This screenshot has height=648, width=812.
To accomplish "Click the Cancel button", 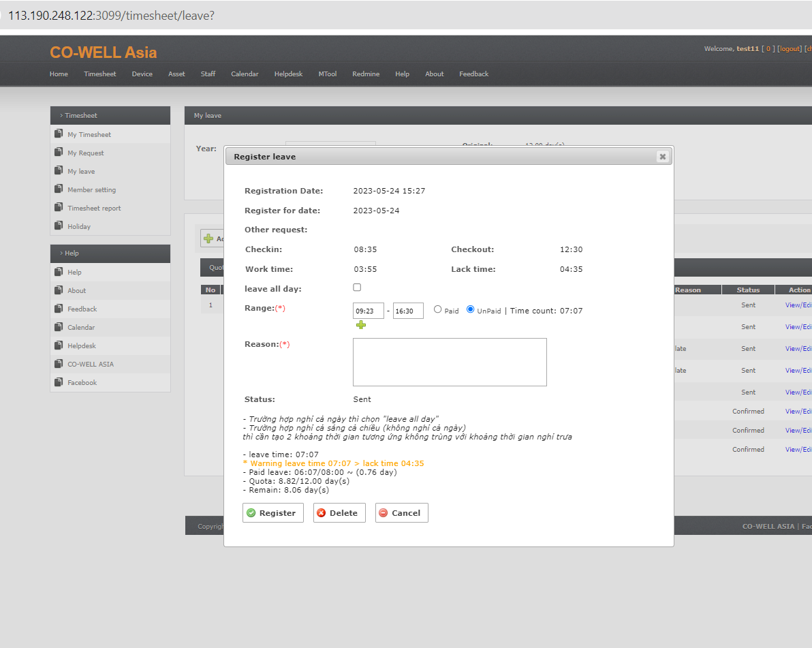I will (402, 513).
